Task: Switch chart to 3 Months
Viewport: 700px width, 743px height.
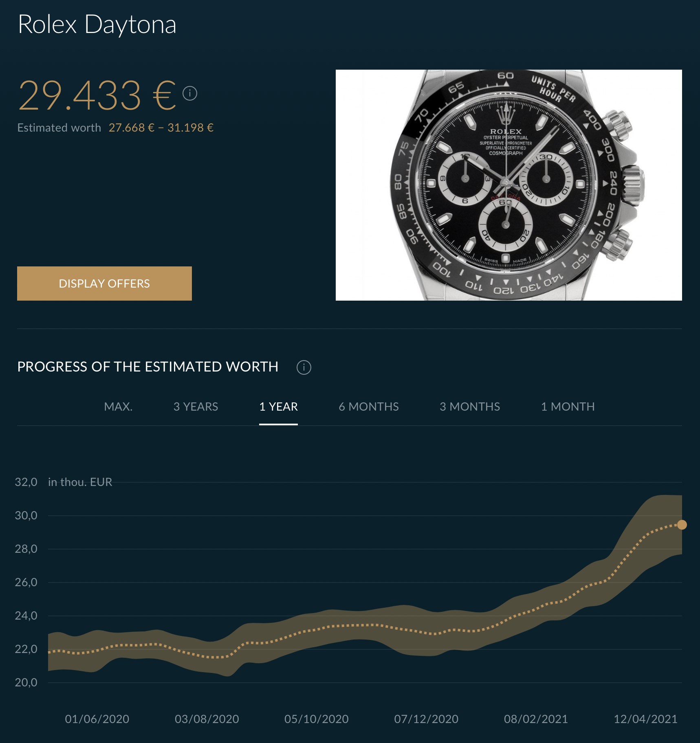Action: (469, 407)
